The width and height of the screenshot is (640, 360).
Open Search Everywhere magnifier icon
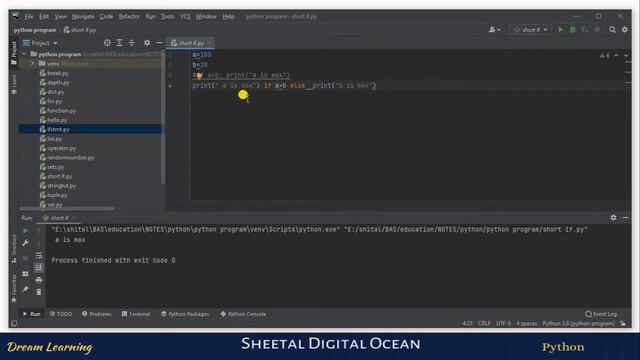[x=612, y=30]
